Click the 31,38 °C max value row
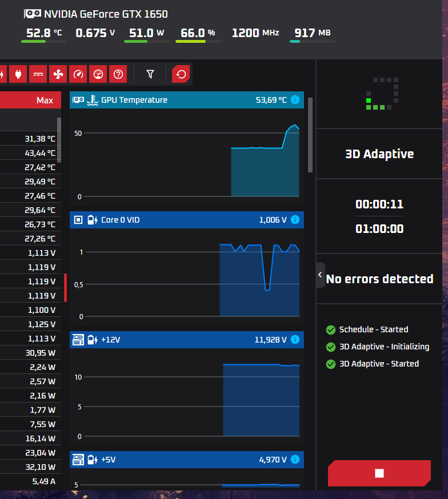The height and width of the screenshot is (499, 448). [x=30, y=139]
